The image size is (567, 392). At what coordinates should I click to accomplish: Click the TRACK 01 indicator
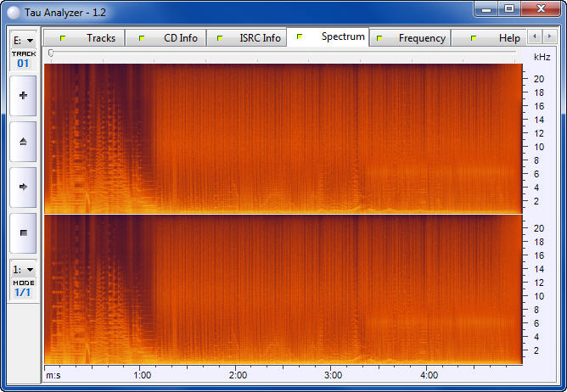(x=23, y=59)
